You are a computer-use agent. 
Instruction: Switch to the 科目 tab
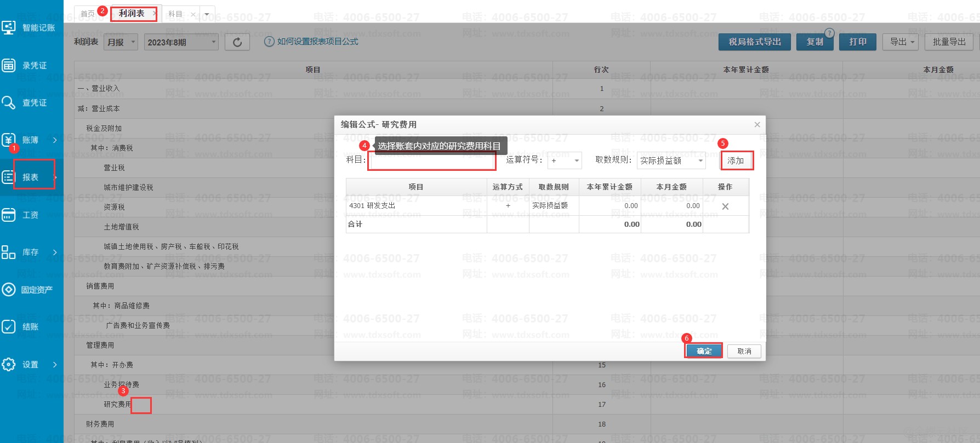(175, 14)
